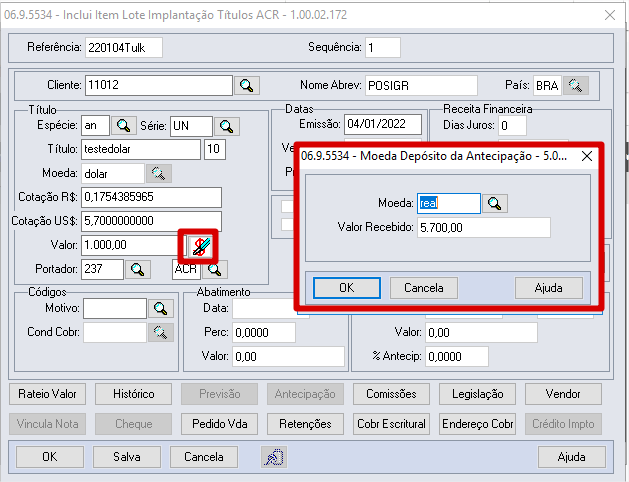The width and height of the screenshot is (629, 482).
Task: Click the Referência field
Action: tap(124, 48)
